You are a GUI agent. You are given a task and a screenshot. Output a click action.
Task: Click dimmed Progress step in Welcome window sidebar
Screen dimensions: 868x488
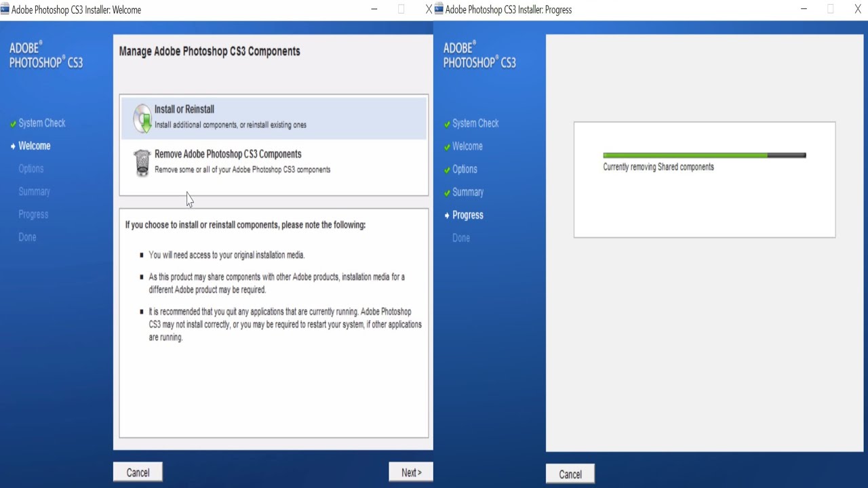[x=33, y=214]
